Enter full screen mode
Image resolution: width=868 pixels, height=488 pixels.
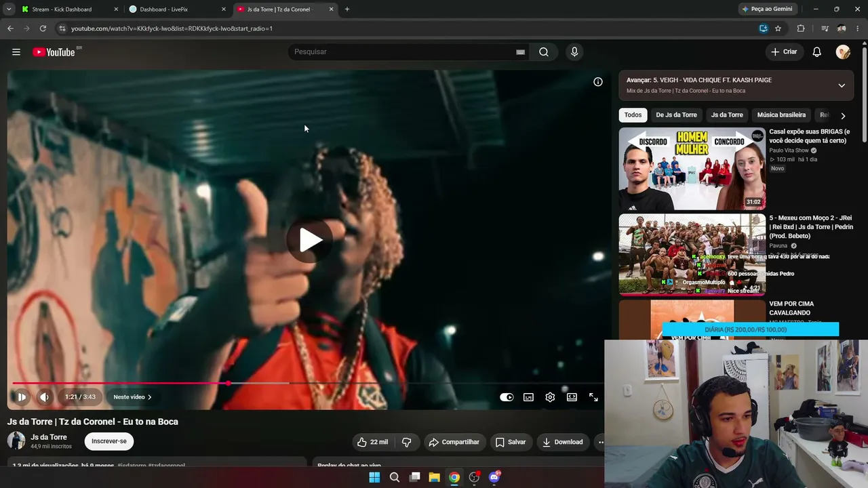pos(593,397)
